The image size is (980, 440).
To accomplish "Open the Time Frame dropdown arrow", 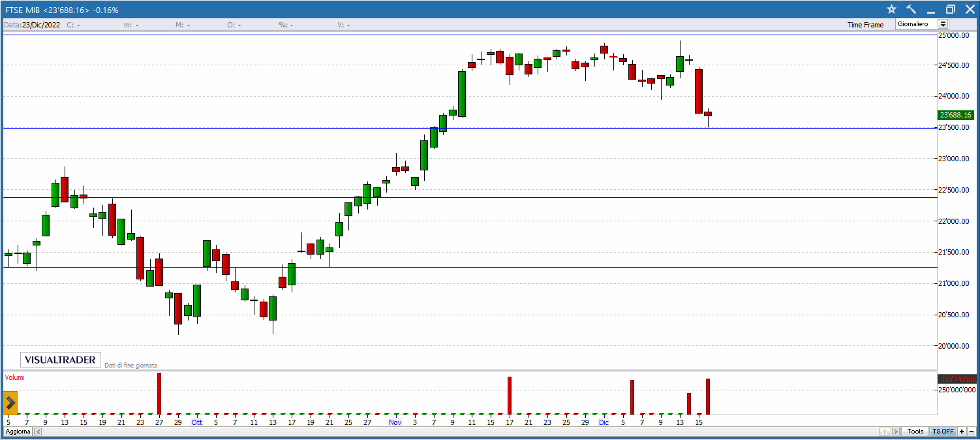I will 943,24.
